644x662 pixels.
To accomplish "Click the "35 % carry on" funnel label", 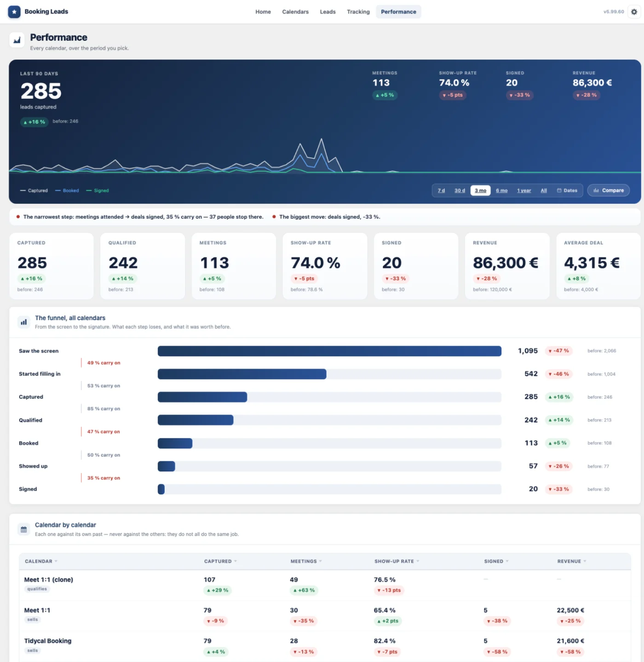I will (x=103, y=478).
